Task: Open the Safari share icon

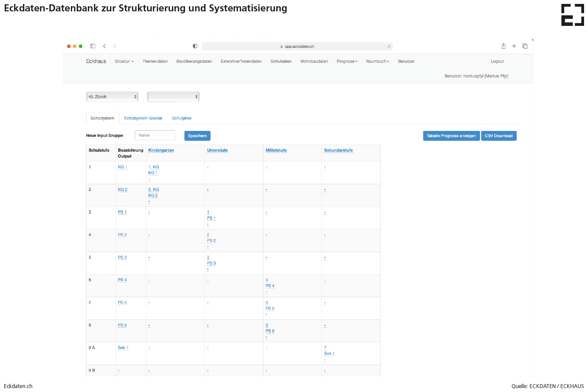Action: click(x=503, y=46)
